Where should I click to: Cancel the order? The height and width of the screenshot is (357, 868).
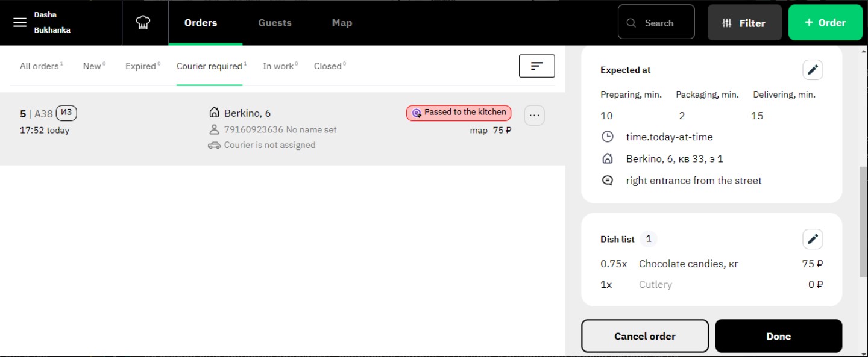tap(645, 336)
